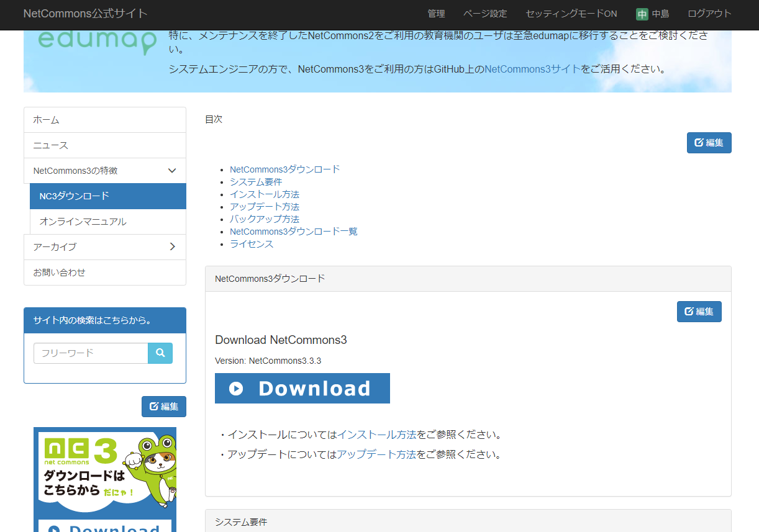The width and height of the screenshot is (759, 532).
Task: Click the Version: NetCommons3.3.3 text
Action: point(268,361)
